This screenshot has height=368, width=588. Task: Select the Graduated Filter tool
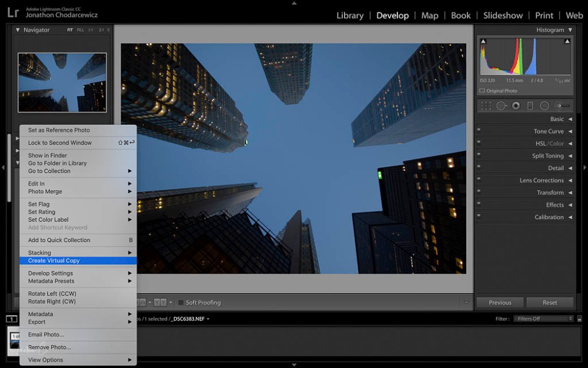point(531,105)
